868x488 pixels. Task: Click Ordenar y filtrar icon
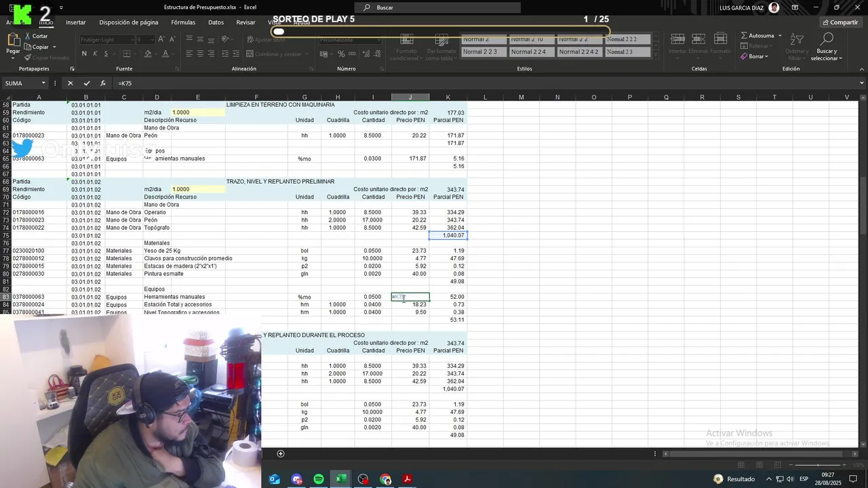coord(797,40)
